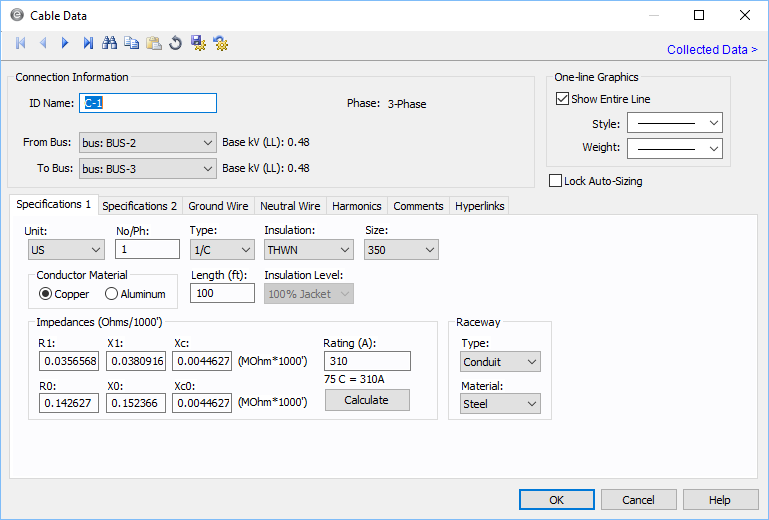
Task: Select Aluminum conductor material
Action: (x=112, y=294)
